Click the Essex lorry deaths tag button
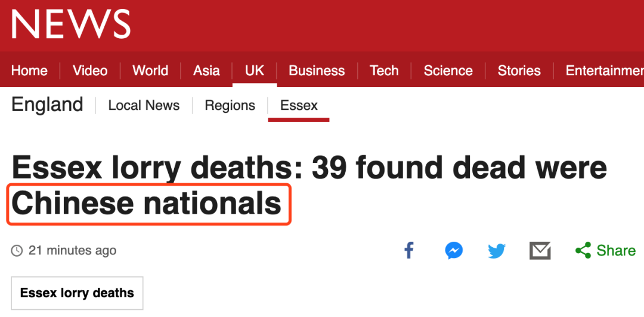The width and height of the screenshot is (644, 317). click(x=77, y=293)
